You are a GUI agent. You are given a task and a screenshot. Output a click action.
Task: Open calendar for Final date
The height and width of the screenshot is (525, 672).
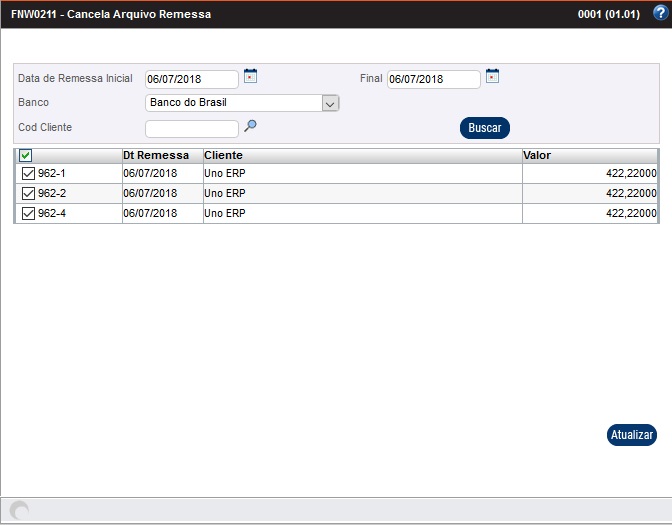click(x=492, y=76)
